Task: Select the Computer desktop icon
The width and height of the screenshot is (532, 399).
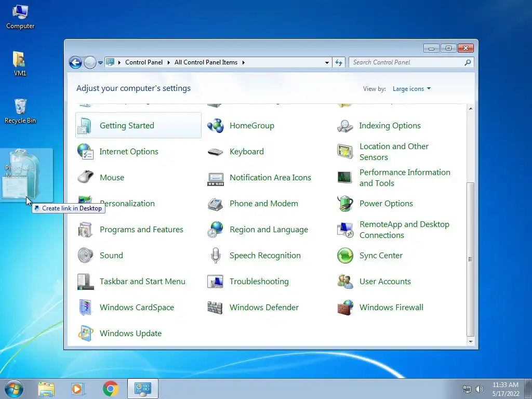Action: coord(20,17)
